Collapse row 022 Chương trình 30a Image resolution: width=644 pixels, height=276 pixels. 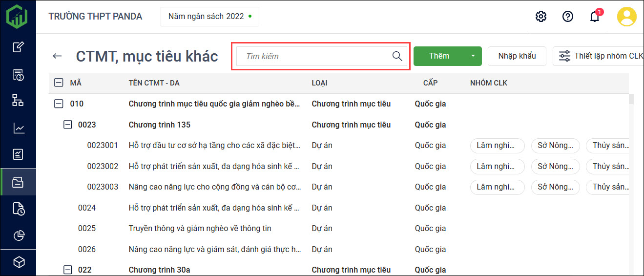point(68,270)
